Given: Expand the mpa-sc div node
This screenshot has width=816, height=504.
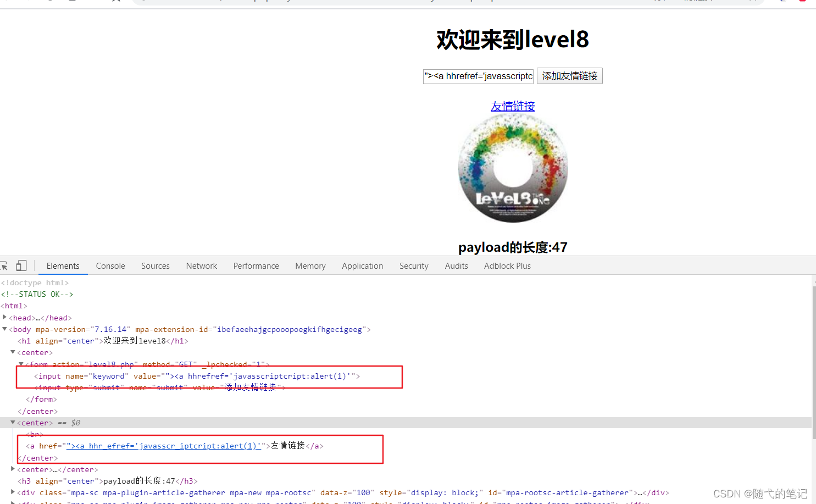Looking at the screenshot, I should (x=12, y=492).
